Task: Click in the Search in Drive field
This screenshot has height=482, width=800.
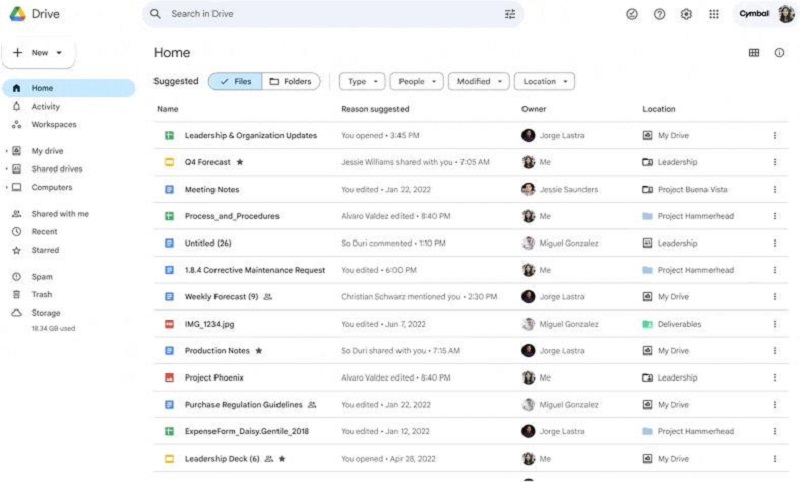Action: [x=333, y=14]
